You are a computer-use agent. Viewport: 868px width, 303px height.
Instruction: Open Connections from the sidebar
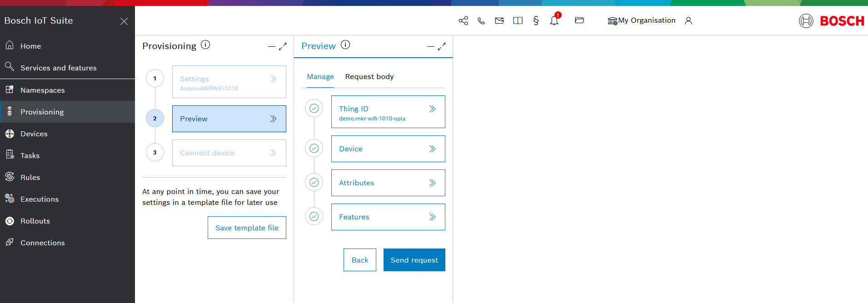67,243
